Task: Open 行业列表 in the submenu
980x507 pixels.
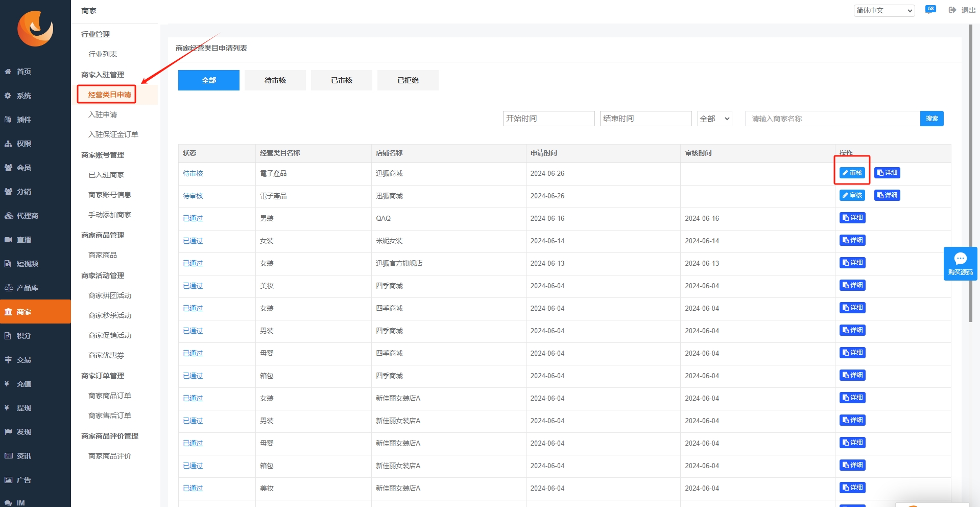Action: [103, 54]
